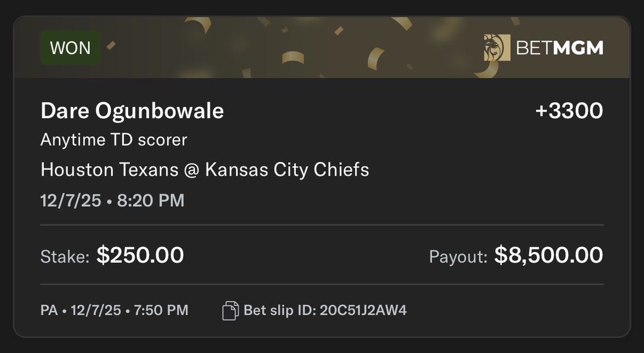This screenshot has height=353, width=644.
Task: Click the BetMGM lion logo icon
Action: point(497,48)
